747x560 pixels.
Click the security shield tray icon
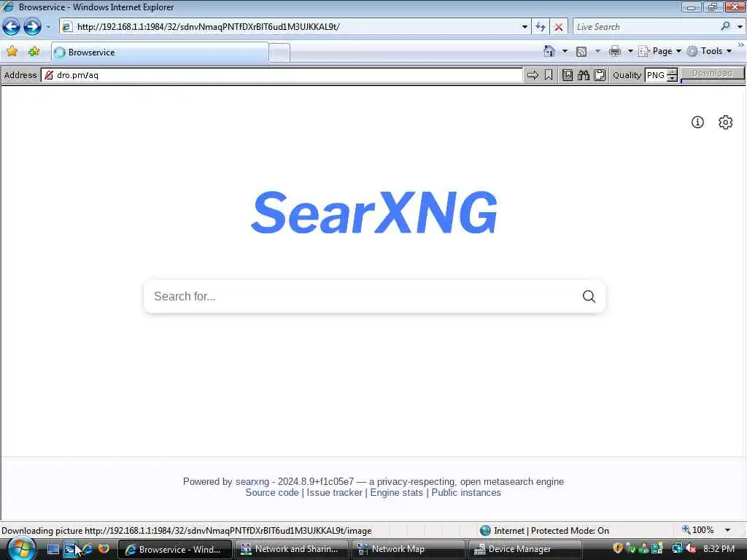pos(617,548)
